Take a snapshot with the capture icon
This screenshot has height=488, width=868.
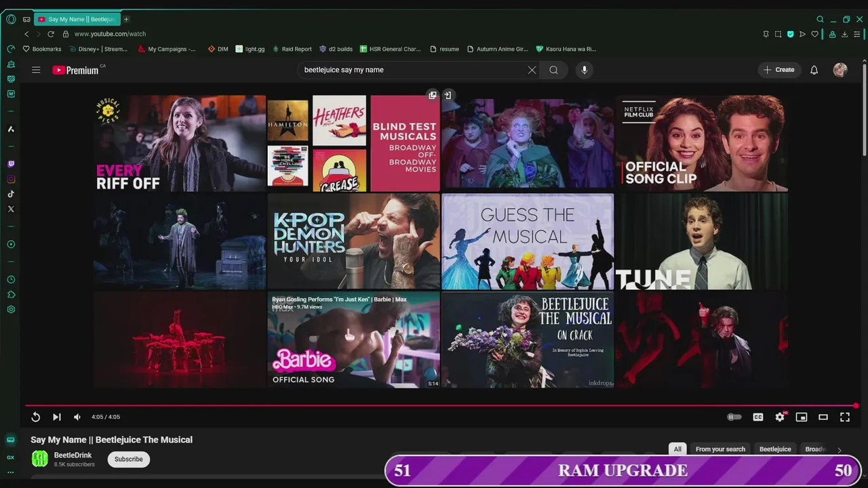(x=778, y=34)
